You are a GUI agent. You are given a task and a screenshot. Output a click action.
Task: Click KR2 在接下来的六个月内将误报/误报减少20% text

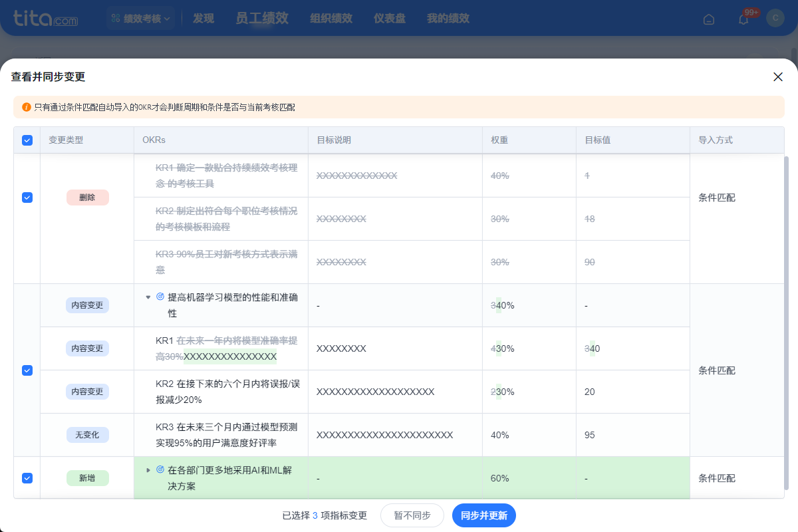pyautogui.click(x=227, y=392)
